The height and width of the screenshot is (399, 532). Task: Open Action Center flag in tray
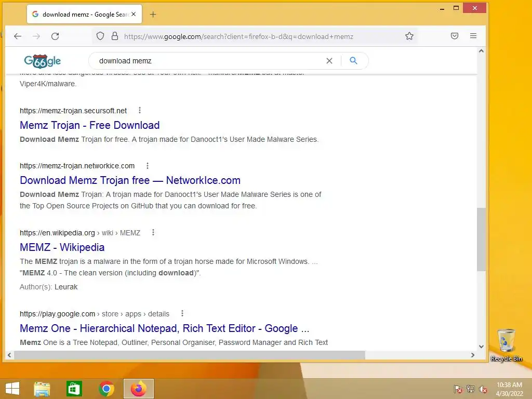458,389
